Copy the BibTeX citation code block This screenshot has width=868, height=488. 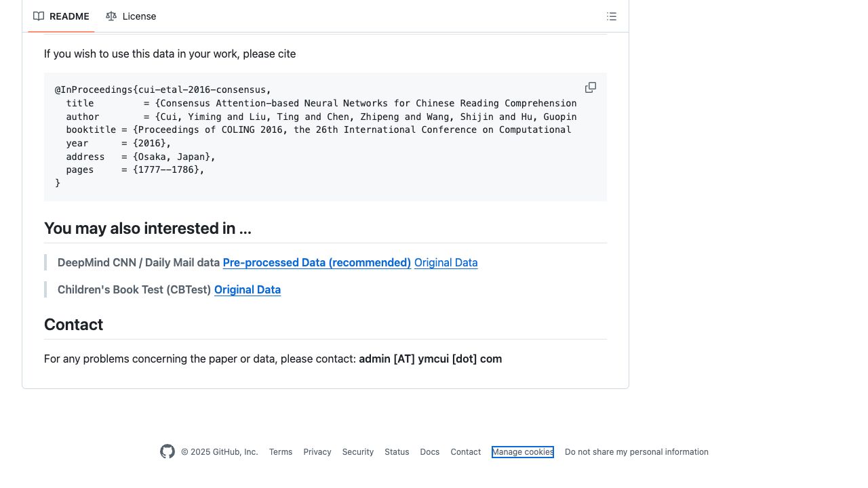point(591,87)
